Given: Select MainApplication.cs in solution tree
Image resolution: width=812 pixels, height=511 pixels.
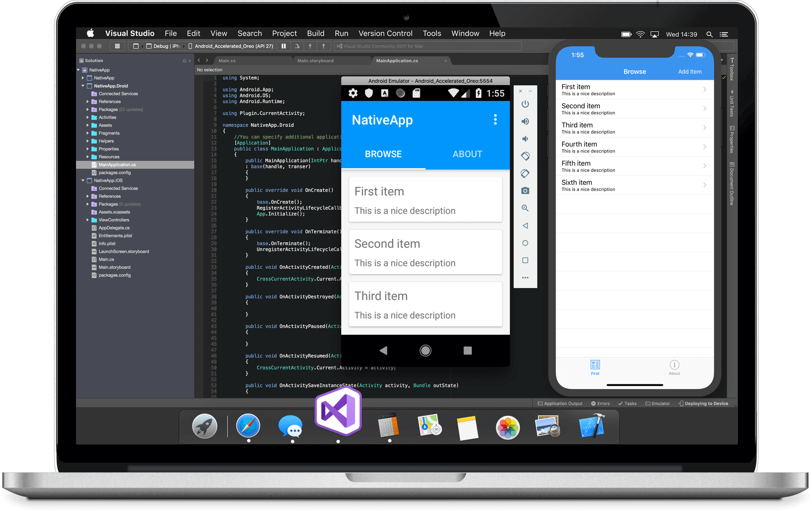Looking at the screenshot, I should (x=135, y=164).
